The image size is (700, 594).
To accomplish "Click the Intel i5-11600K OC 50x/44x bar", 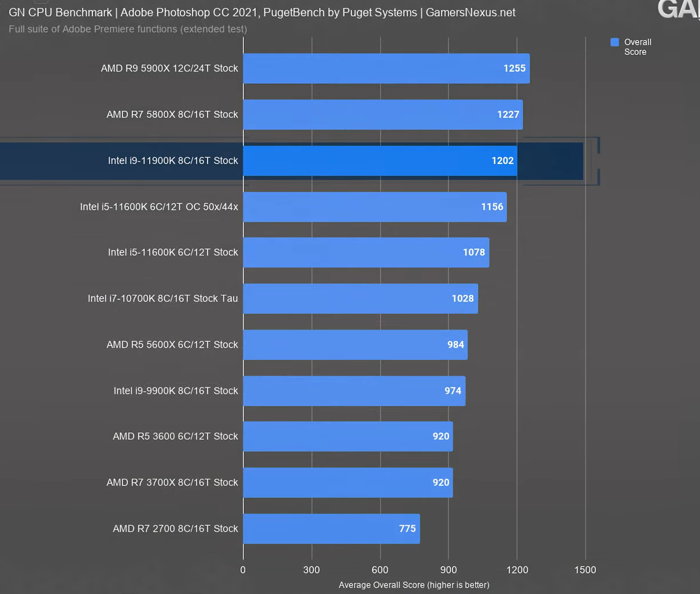I will coord(374,207).
